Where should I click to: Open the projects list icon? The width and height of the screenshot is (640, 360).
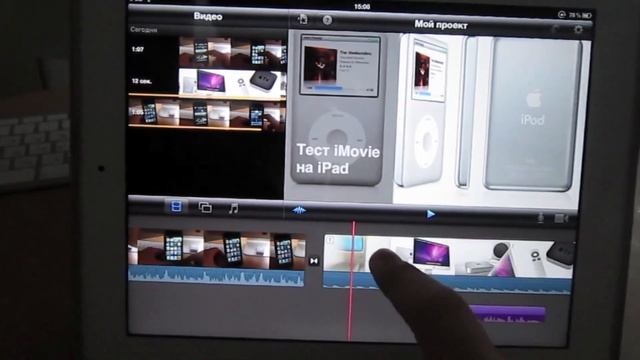[x=302, y=19]
